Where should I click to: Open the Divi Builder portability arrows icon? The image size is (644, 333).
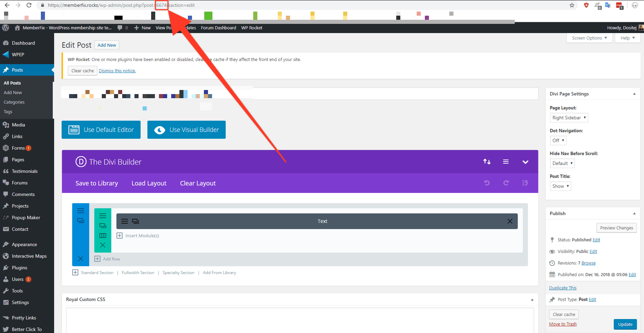(x=487, y=162)
